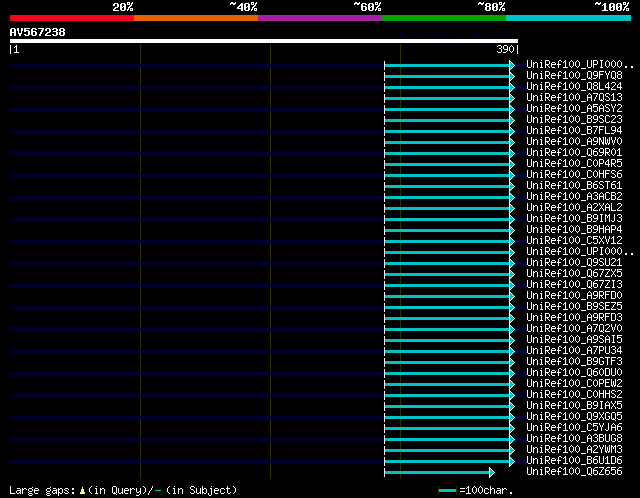Click the yellow query-gap marker in the legend

pyautogui.click(x=82, y=490)
